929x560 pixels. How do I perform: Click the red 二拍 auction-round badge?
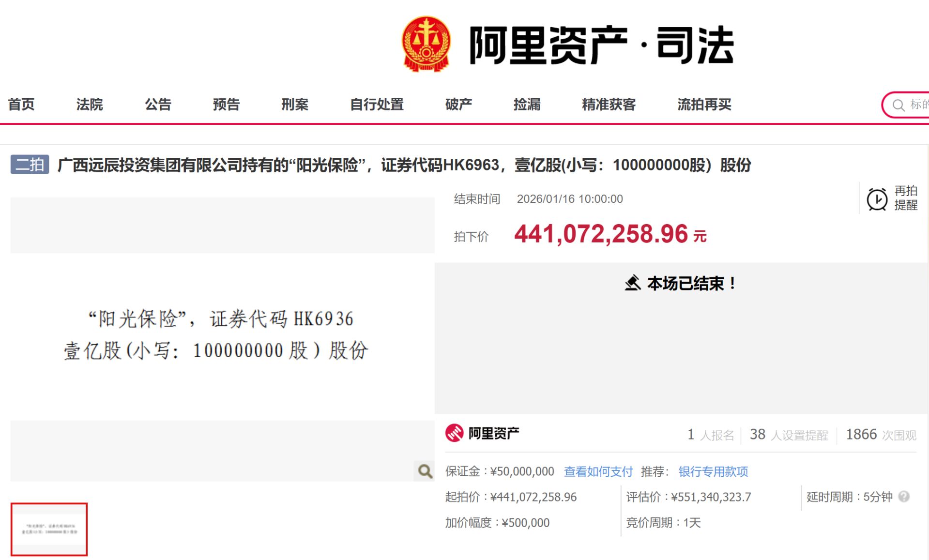pos(30,165)
